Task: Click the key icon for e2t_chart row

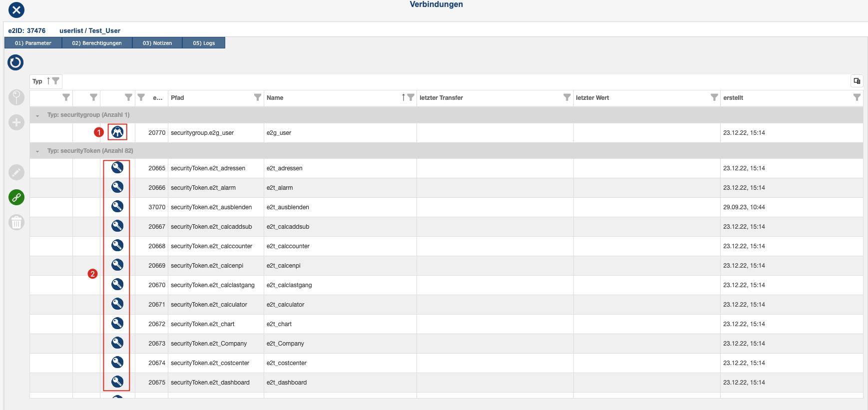Action: coord(117,324)
